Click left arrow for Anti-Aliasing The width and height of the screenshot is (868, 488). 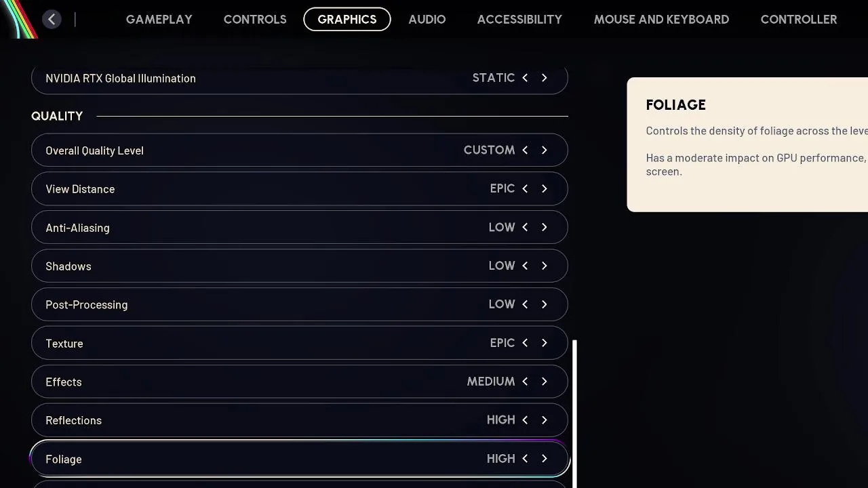[x=525, y=227]
